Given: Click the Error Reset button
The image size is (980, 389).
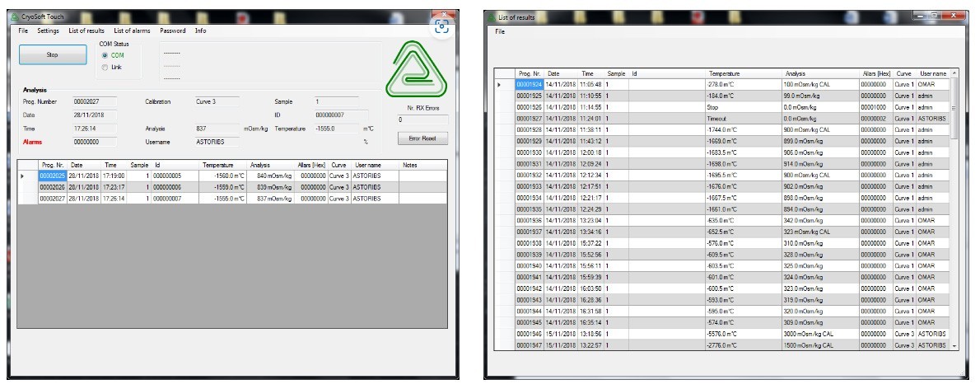Looking at the screenshot, I should (422, 139).
